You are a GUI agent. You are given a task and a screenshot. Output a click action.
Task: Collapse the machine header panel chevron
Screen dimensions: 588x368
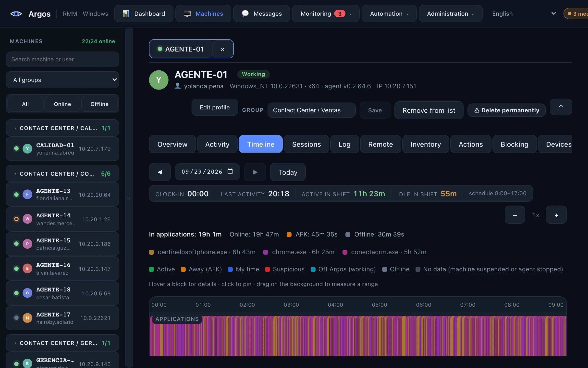[x=561, y=107]
